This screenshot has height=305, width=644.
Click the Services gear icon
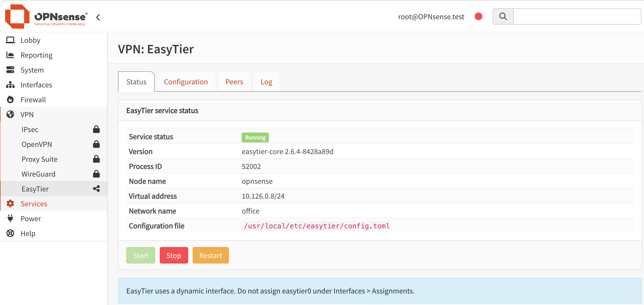pyautogui.click(x=10, y=204)
